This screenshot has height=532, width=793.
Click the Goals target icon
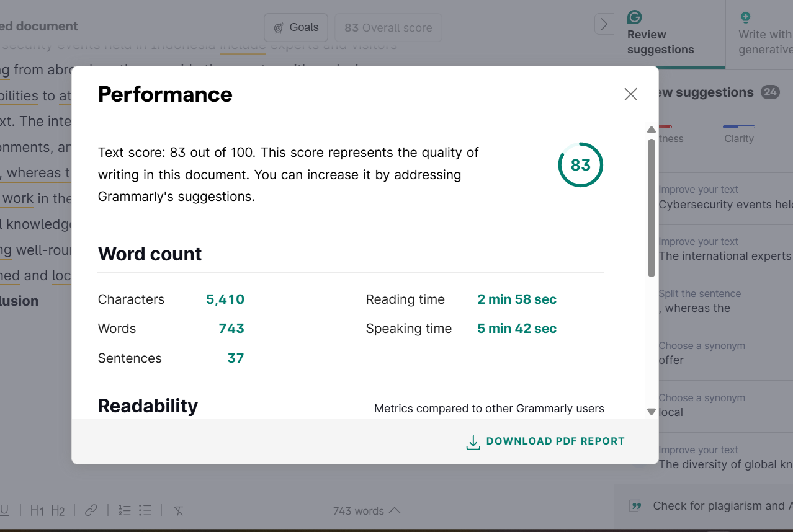pos(279,28)
